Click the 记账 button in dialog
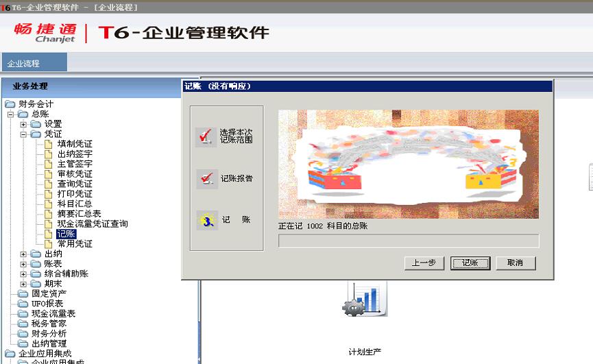Image resolution: width=593 pixels, height=364 pixels. coord(470,263)
